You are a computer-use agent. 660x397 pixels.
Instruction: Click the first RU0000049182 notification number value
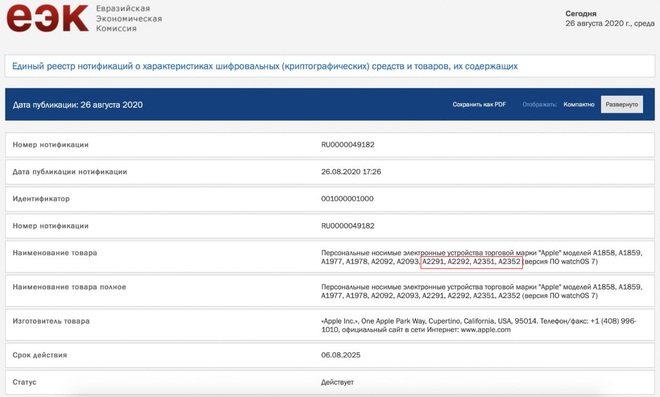click(348, 145)
